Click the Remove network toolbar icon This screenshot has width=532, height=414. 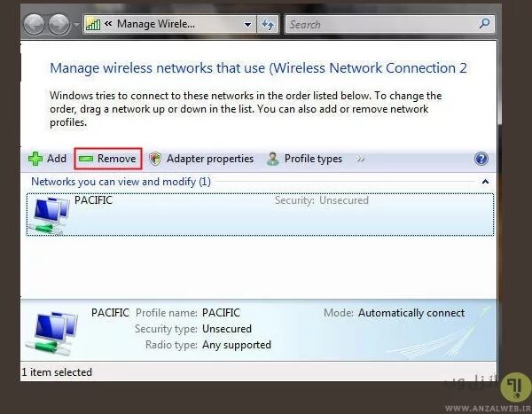[x=86, y=159]
